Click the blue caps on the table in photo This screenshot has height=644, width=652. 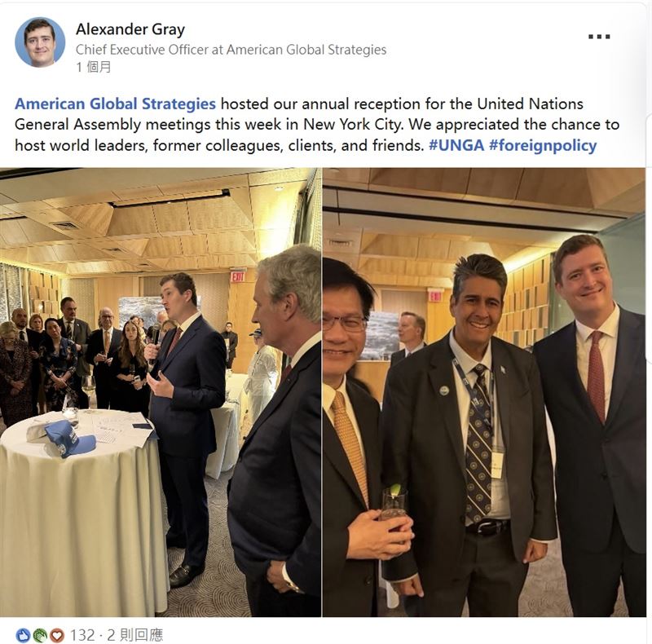tap(69, 439)
